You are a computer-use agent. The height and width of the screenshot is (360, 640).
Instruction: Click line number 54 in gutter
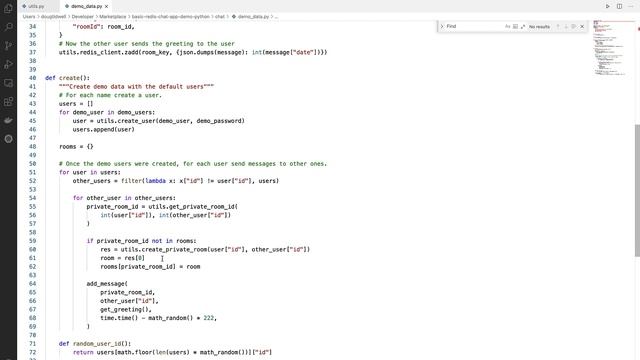(33, 198)
